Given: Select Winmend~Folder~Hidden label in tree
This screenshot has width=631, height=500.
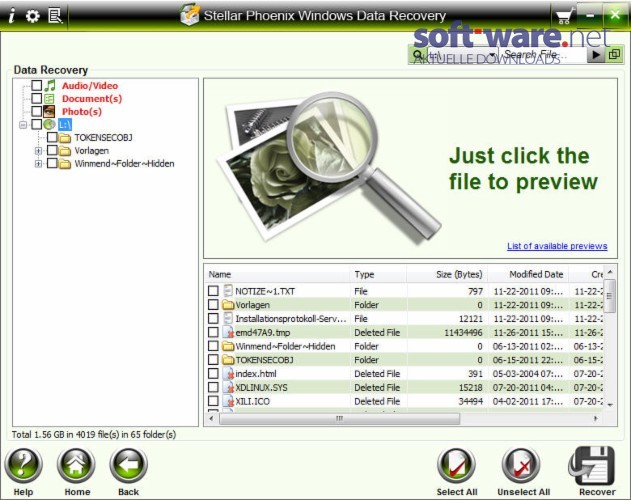Looking at the screenshot, I should pyautogui.click(x=124, y=163).
